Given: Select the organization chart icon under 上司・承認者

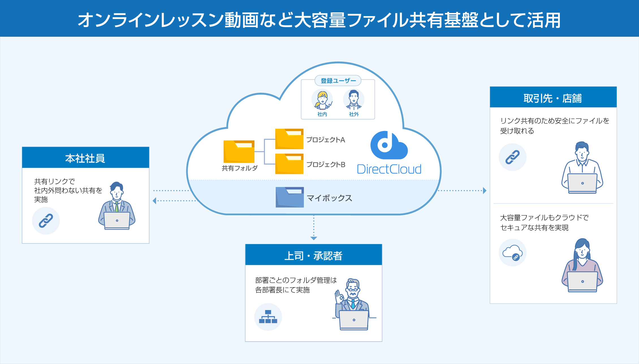Looking at the screenshot, I should tap(268, 317).
